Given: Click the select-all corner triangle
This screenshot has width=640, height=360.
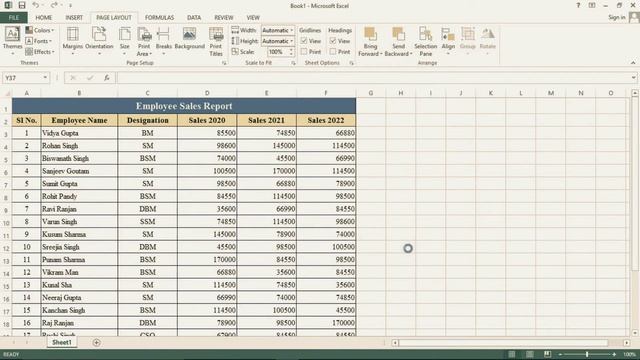Looking at the screenshot, I should coord(7,93).
